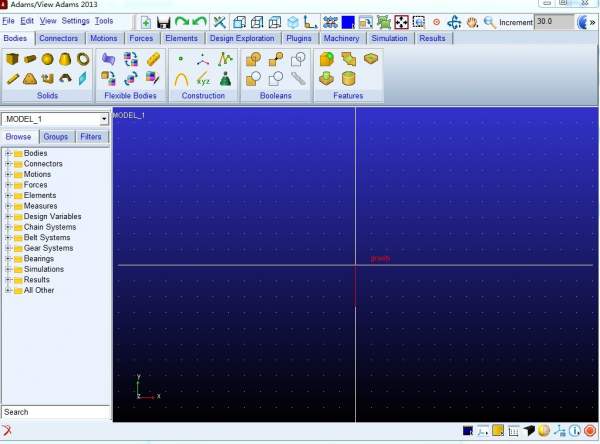Click the Save database floppy icon

tap(163, 22)
